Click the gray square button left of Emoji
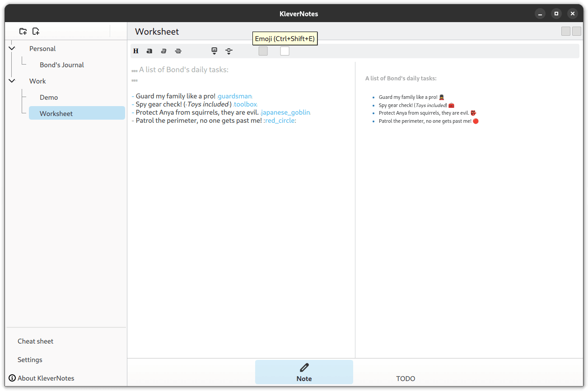588x391 pixels. [263, 51]
